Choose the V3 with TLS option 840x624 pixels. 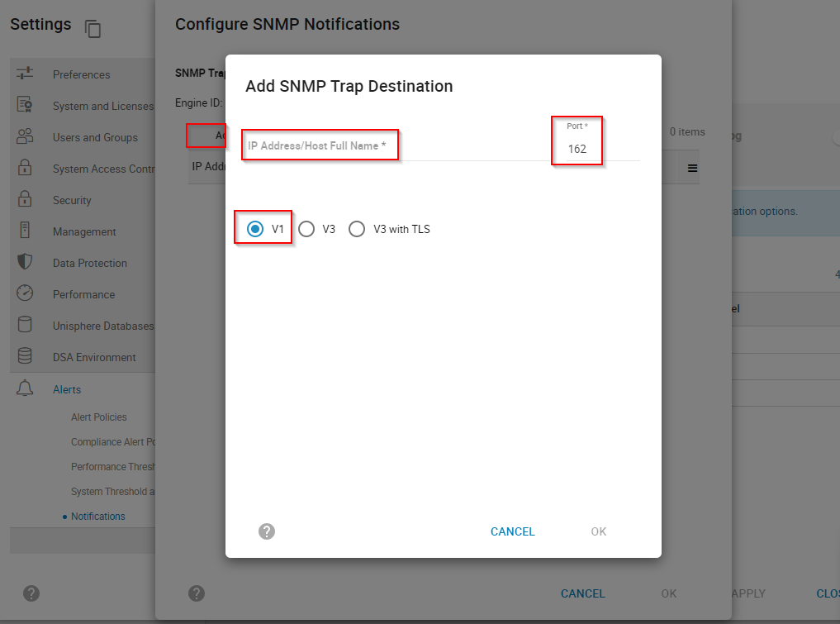357,229
